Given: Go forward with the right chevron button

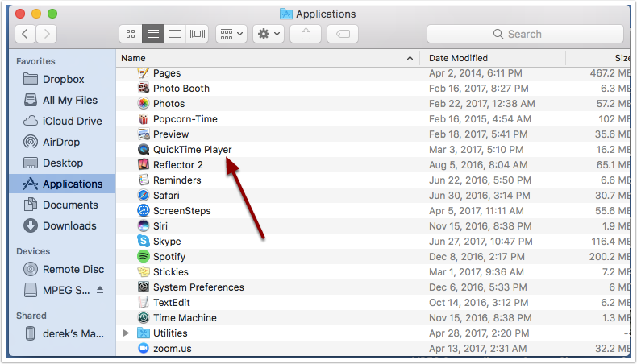Looking at the screenshot, I should (46, 34).
